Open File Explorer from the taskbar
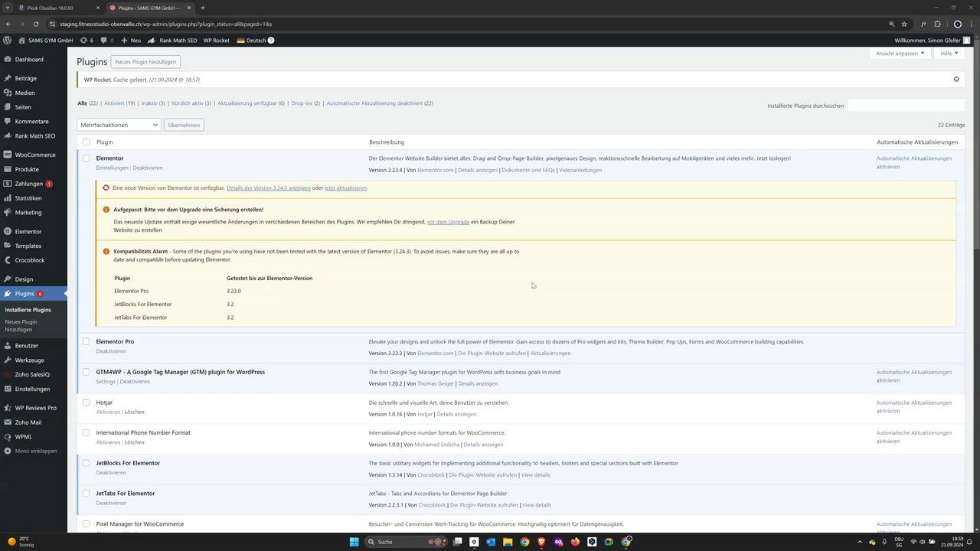This screenshot has width=980, height=551. point(508,542)
